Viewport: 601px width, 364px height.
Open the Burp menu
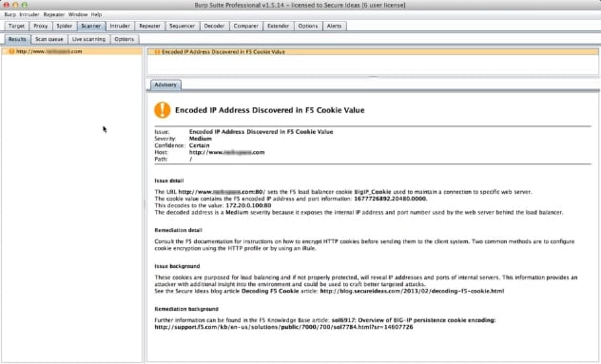pyautogui.click(x=10, y=14)
